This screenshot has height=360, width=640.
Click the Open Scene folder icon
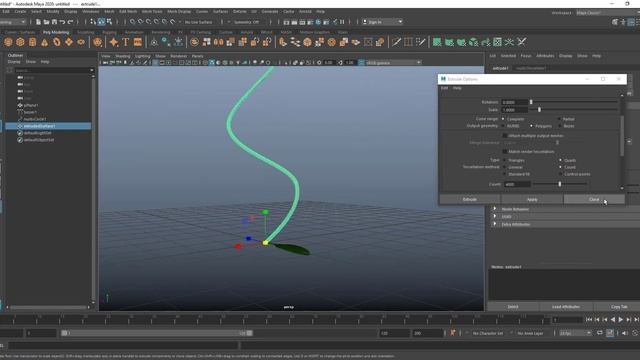point(47,22)
